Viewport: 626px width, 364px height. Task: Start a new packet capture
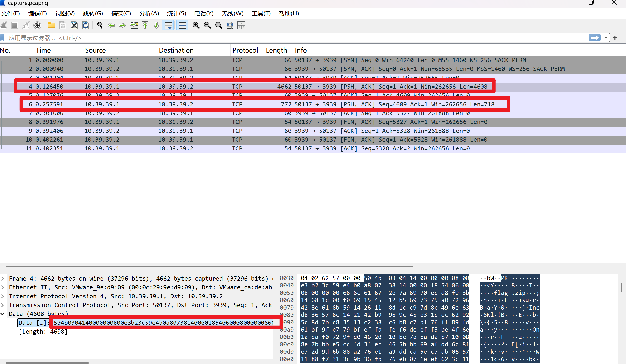4,25
